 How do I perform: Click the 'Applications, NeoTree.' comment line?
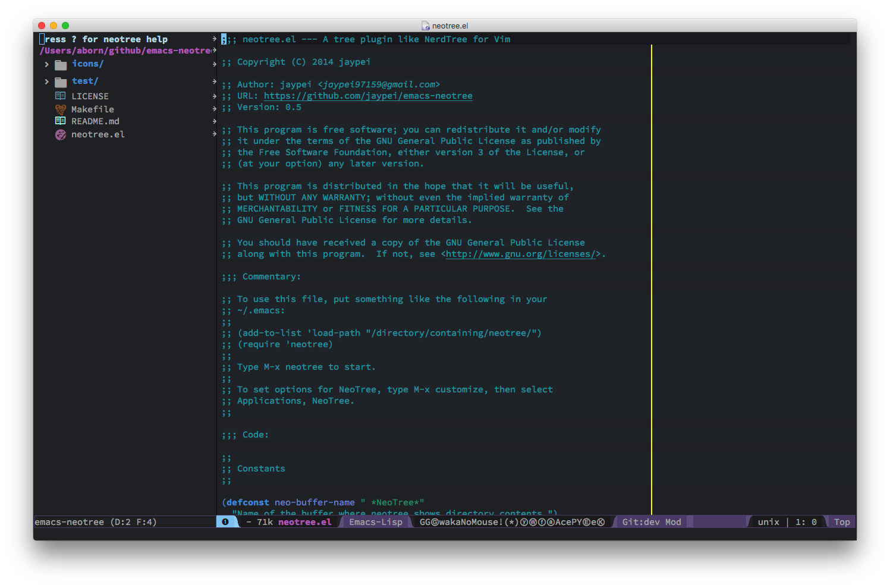pos(288,401)
